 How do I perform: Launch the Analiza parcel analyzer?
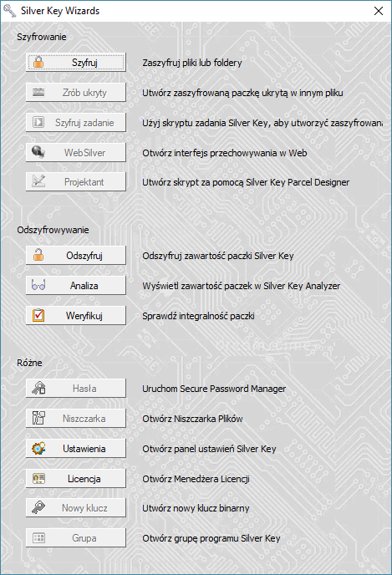pos(76,285)
